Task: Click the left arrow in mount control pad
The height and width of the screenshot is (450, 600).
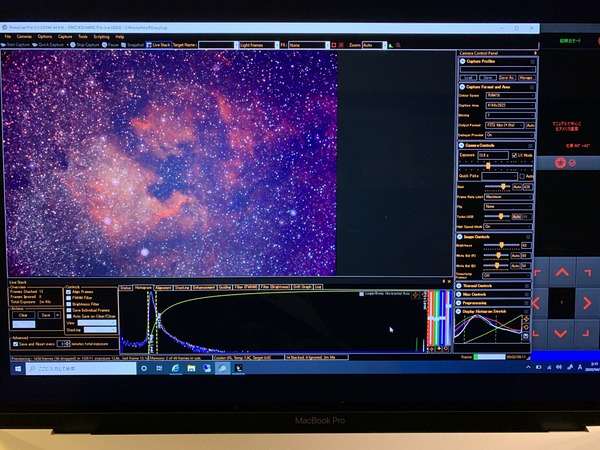Action: pos(536,303)
